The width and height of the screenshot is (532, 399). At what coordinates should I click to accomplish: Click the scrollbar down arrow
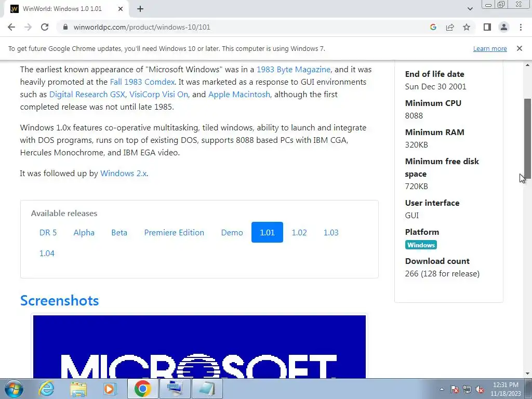click(x=527, y=374)
